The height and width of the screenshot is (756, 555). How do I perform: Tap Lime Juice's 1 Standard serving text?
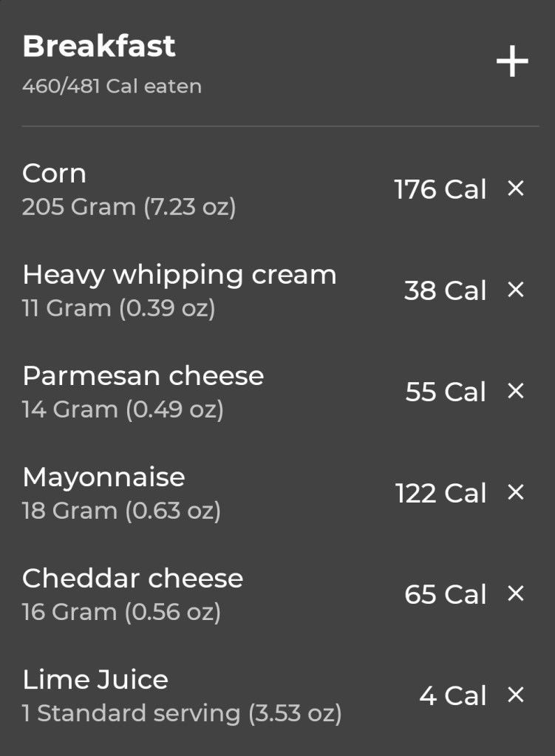click(182, 714)
